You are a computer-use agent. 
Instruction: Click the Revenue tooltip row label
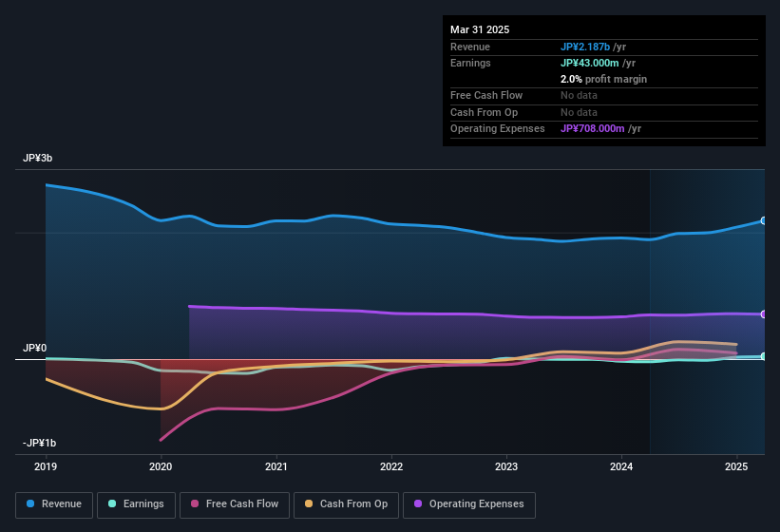[x=470, y=47]
